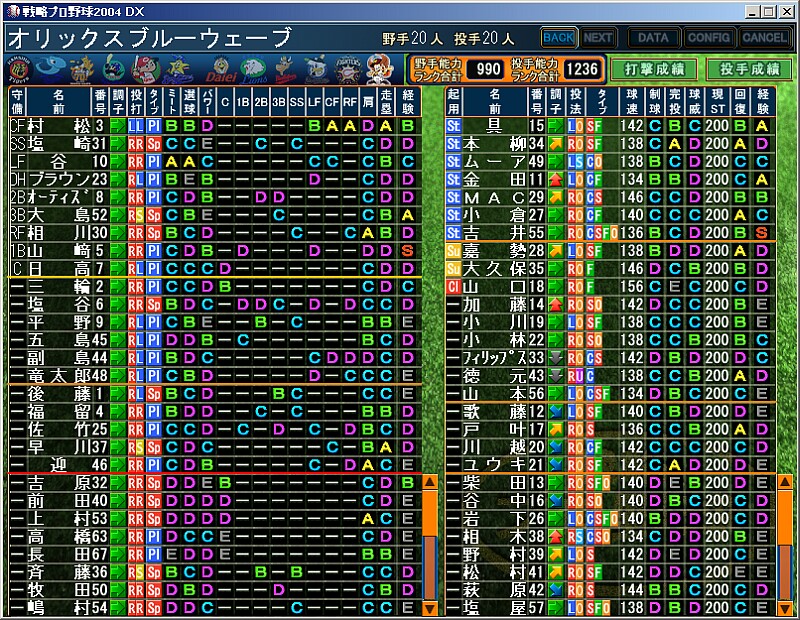Select first baseman 山崎 row
This screenshot has width=800, height=620.
point(214,251)
